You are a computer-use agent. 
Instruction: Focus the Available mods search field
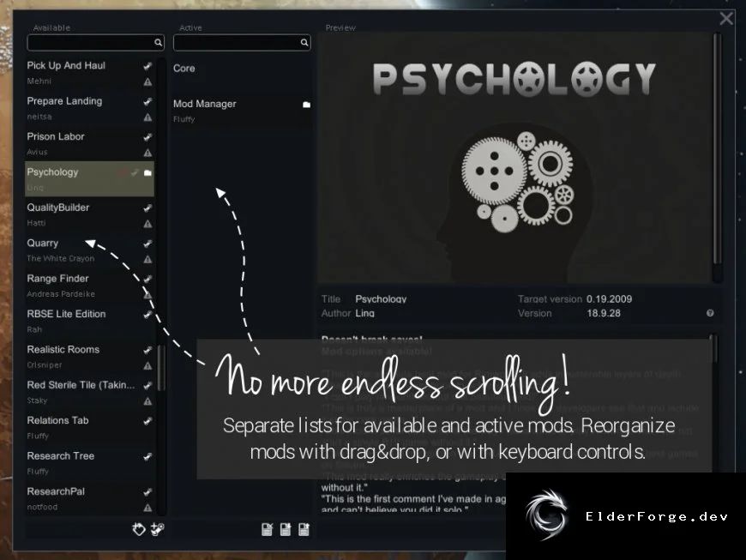(x=95, y=43)
